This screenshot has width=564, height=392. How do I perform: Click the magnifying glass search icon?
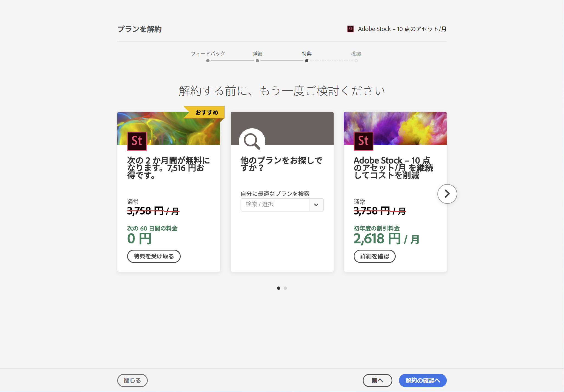tap(252, 141)
